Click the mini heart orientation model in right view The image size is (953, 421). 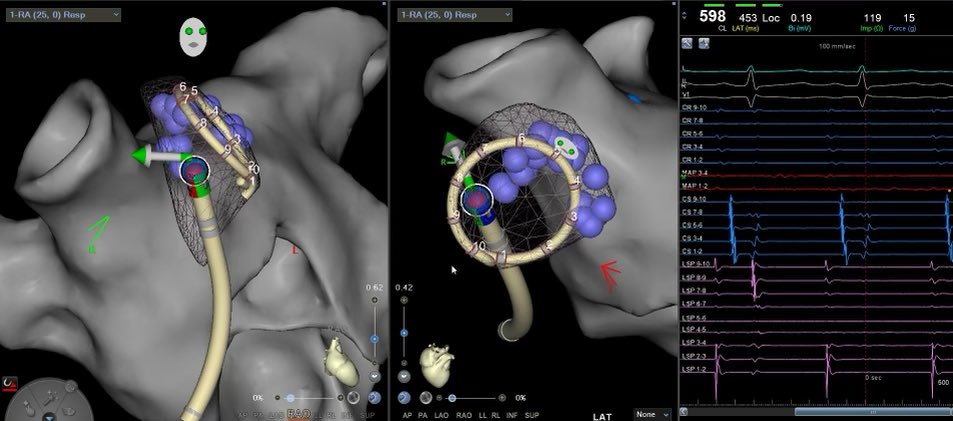438,365
